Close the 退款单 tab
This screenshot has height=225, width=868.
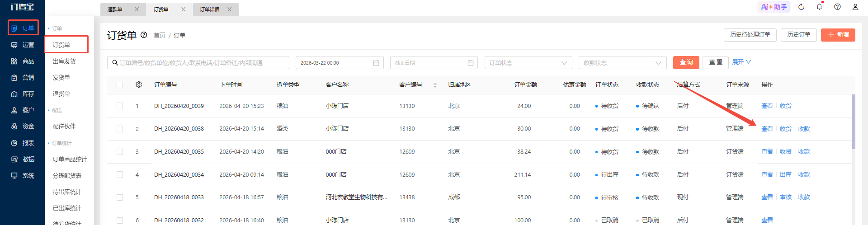tap(137, 9)
